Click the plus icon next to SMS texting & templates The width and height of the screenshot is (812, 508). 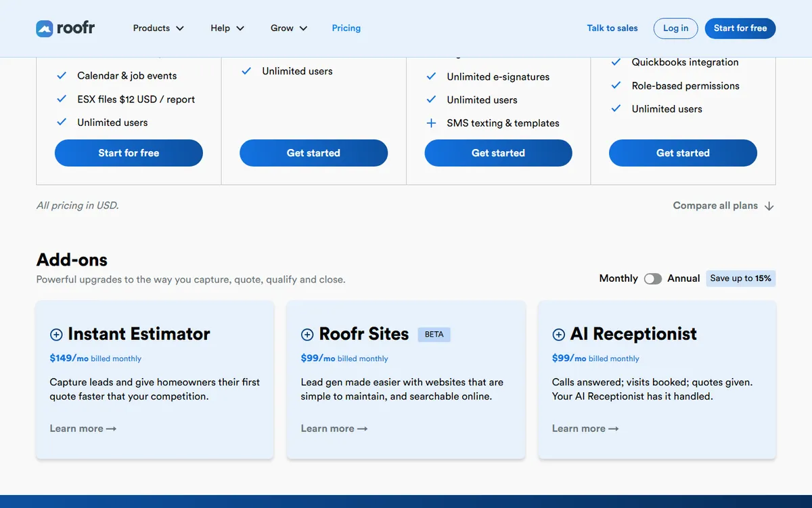431,123
